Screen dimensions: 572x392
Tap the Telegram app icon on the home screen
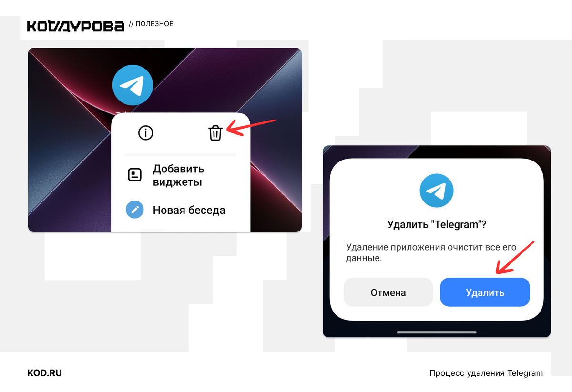coord(133,86)
